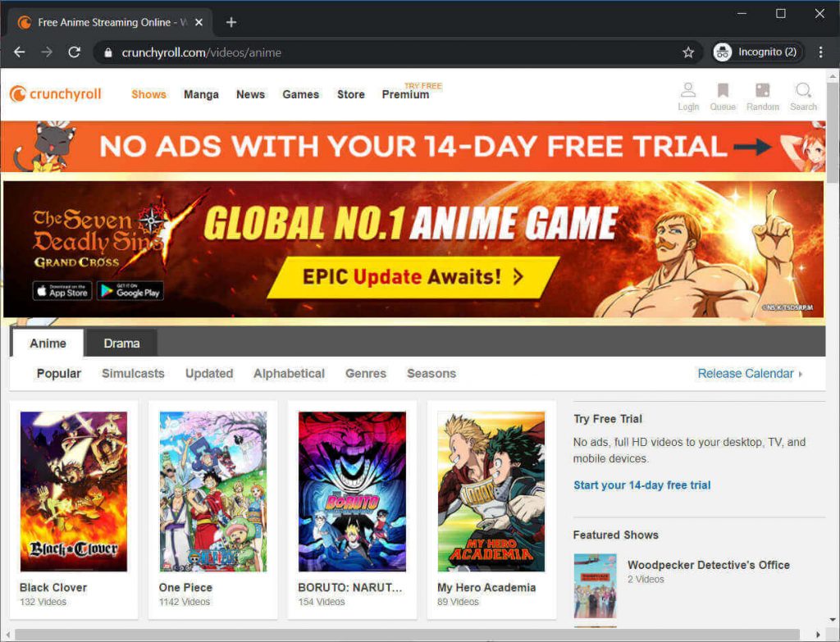
Task: Click the '1142 Videos' text
Action: click(185, 602)
